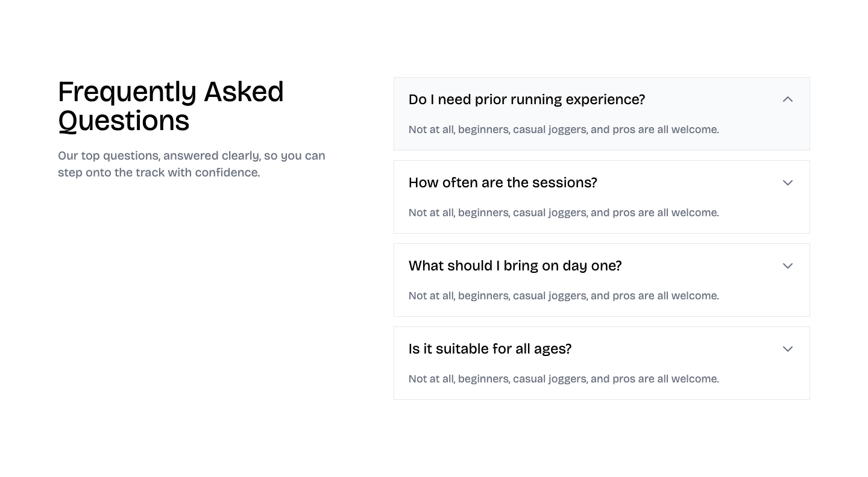This screenshot has height=477, width=868.
Task: Click the chevron beside 'How often are the sessions?'
Action: (x=787, y=182)
